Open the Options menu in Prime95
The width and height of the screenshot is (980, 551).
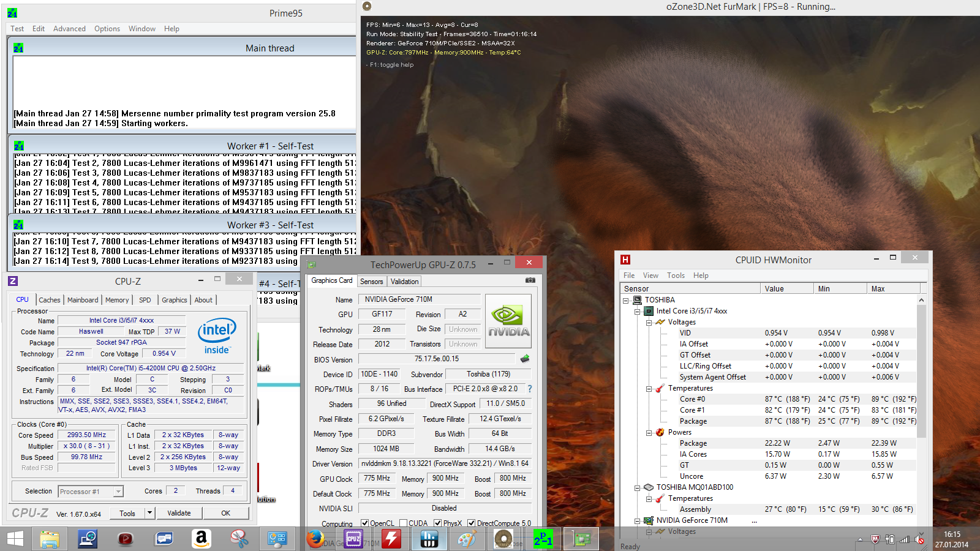click(x=107, y=29)
